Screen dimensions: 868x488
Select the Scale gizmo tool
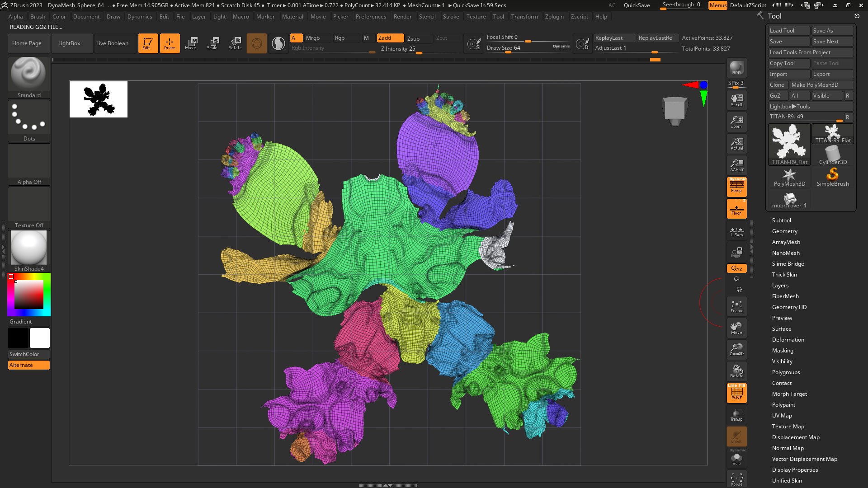click(x=212, y=43)
